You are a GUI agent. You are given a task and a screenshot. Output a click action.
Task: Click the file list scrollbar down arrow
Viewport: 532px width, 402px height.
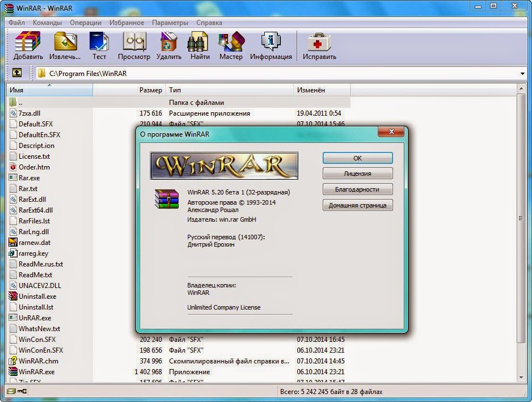[x=521, y=377]
